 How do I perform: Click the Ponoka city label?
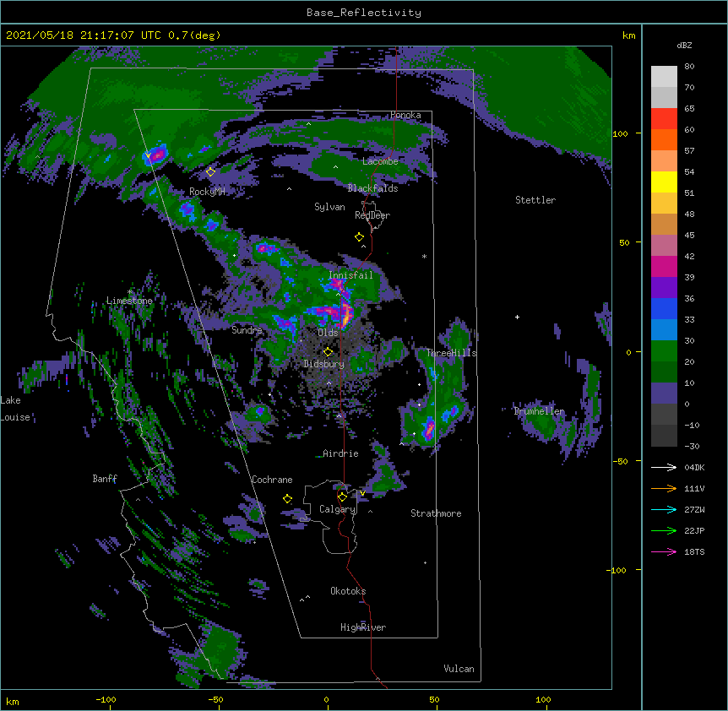tap(405, 115)
